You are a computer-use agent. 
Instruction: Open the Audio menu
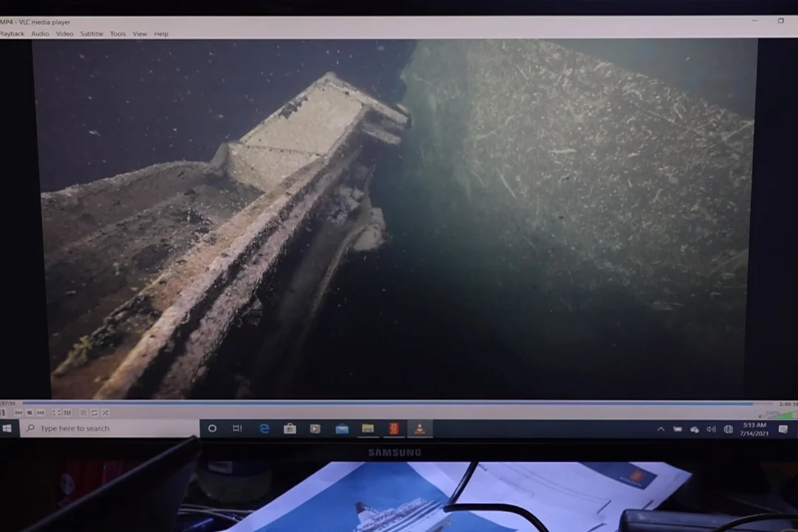click(40, 34)
